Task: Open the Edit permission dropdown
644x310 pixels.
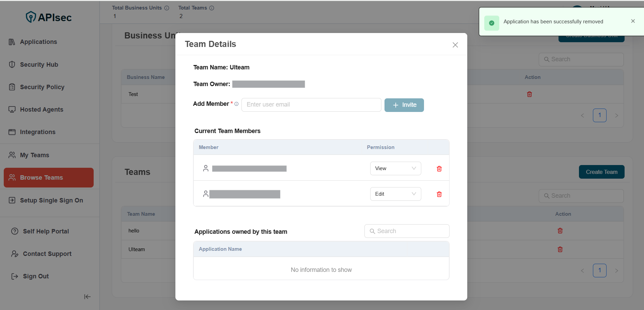Action: coord(395,194)
